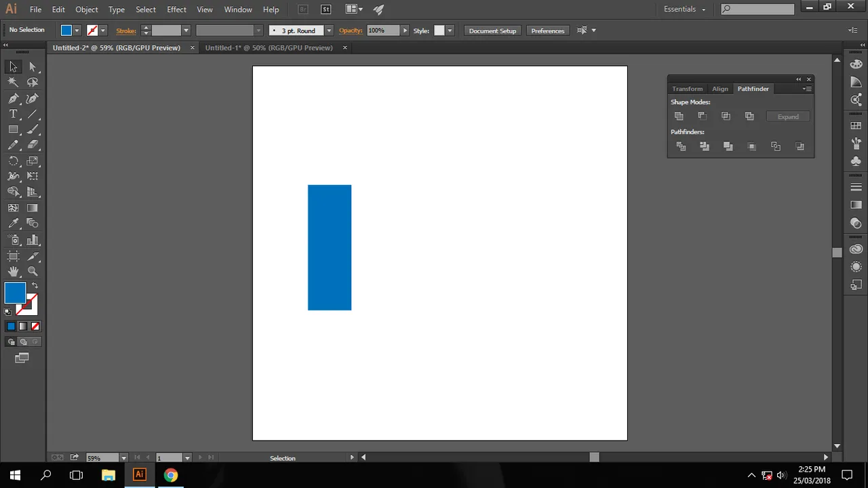Select the Column Graph tool
This screenshot has height=488, width=868.
click(33, 240)
